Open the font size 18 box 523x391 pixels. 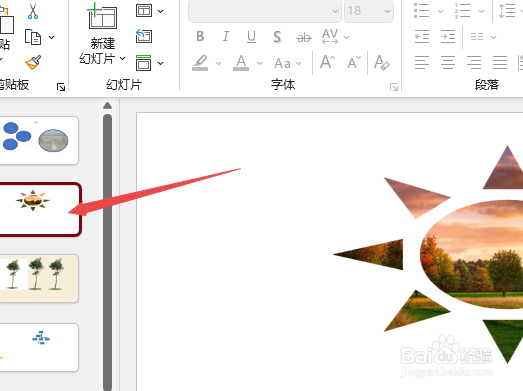click(x=369, y=11)
